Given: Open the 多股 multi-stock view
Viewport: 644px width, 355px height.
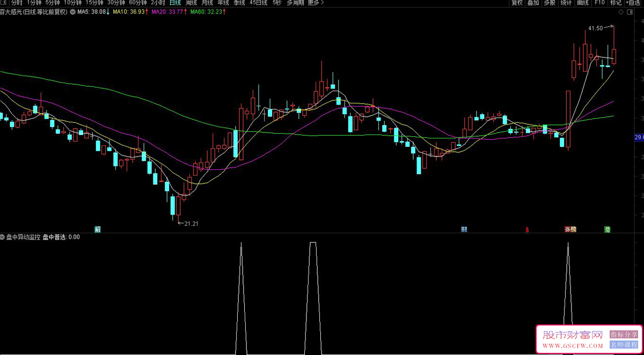Looking at the screenshot, I should pyautogui.click(x=550, y=3).
